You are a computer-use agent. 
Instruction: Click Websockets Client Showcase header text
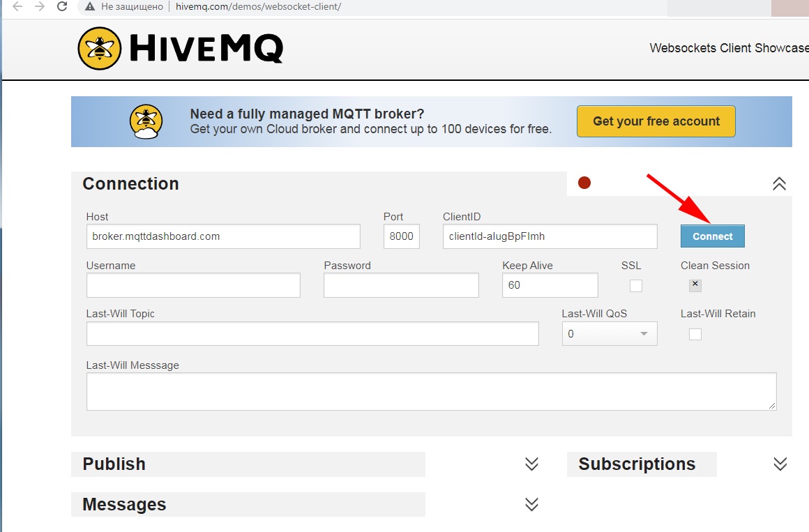coord(729,48)
